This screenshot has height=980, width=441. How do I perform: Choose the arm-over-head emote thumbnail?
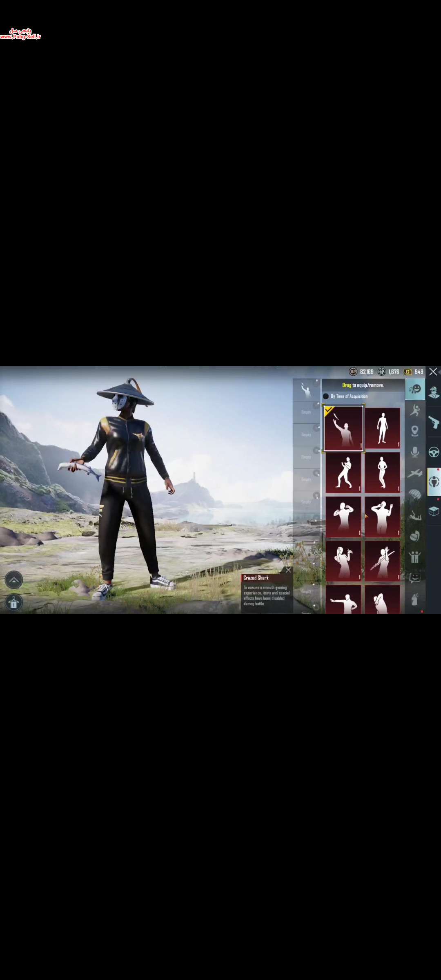pos(382,599)
